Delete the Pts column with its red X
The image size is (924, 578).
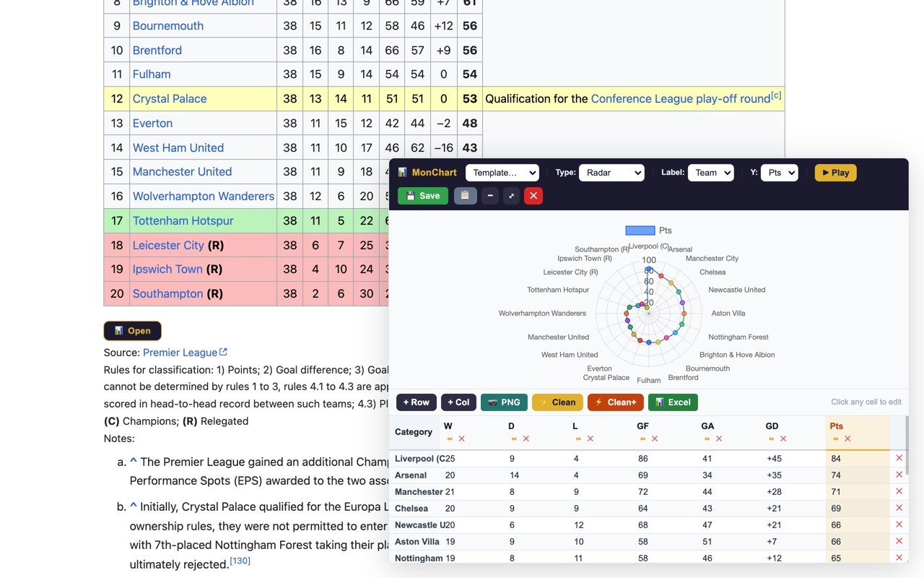click(x=847, y=439)
